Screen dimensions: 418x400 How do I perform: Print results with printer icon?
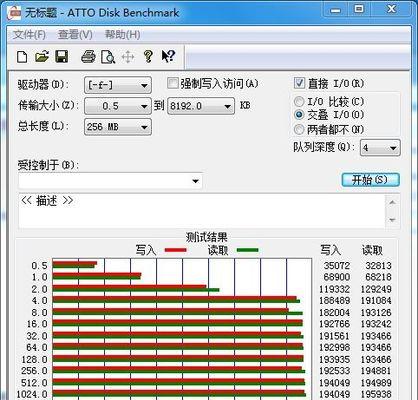click(x=88, y=57)
